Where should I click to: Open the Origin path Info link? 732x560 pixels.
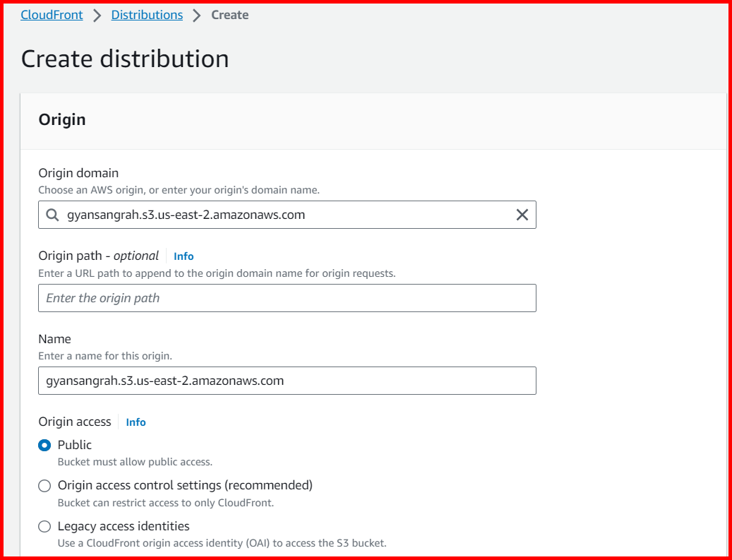(x=184, y=256)
